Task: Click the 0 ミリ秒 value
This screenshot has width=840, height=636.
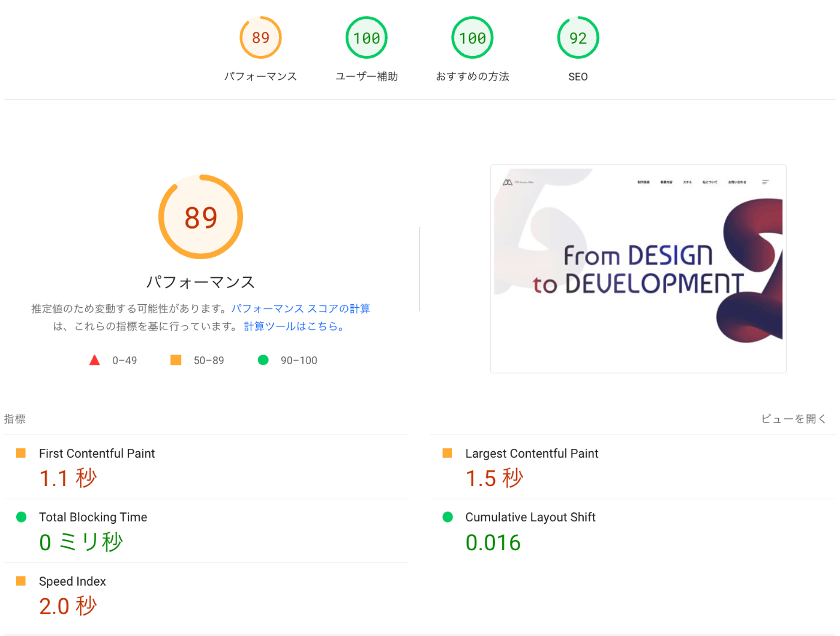Action: pos(81,542)
